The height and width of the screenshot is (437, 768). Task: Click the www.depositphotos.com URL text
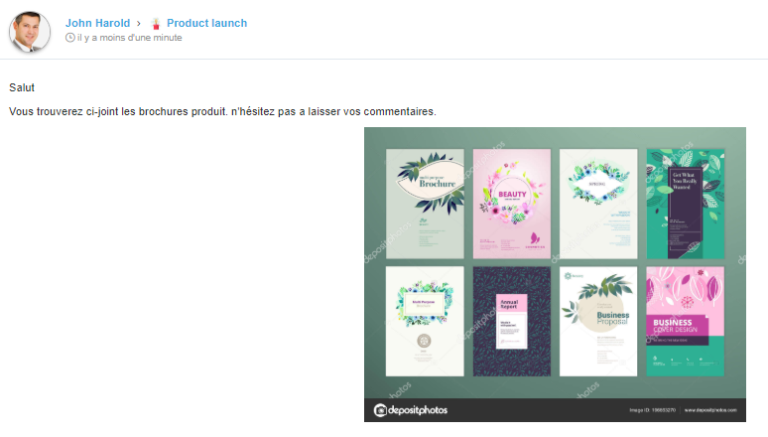click(710, 410)
